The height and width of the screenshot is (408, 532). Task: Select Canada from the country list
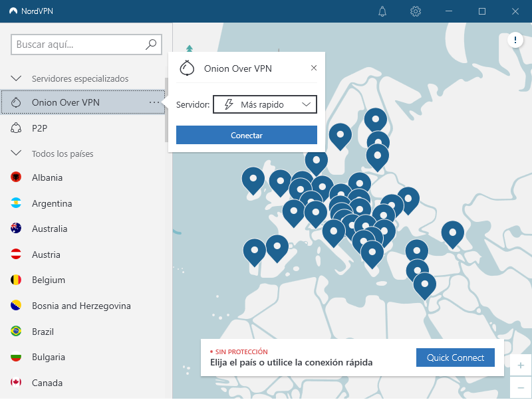coord(82,383)
